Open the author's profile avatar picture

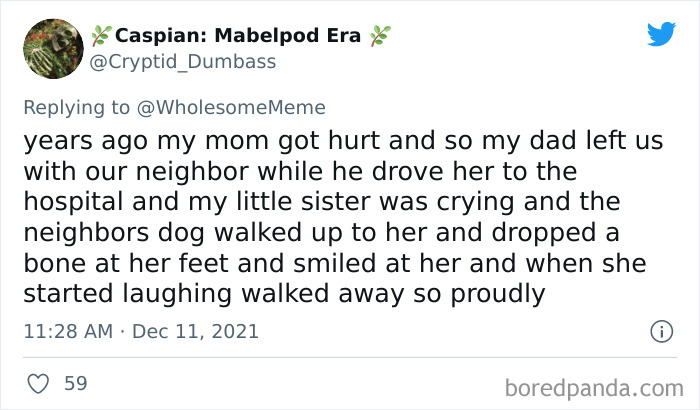click(x=53, y=49)
